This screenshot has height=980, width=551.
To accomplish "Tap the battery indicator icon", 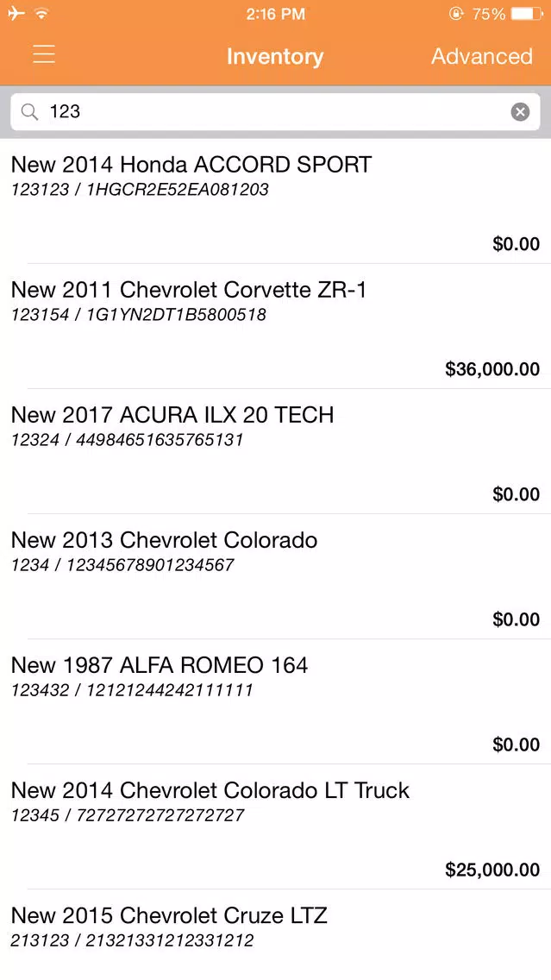I will (x=525, y=14).
